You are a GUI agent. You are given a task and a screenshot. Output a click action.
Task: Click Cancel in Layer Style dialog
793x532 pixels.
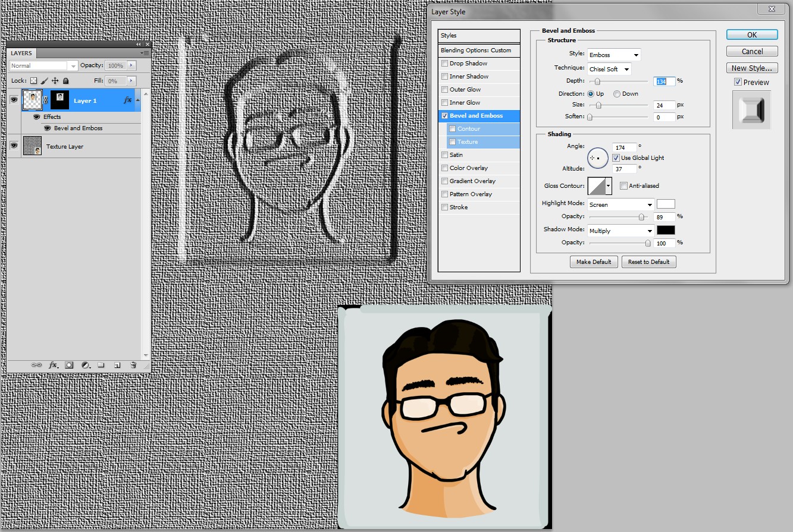[x=752, y=52]
